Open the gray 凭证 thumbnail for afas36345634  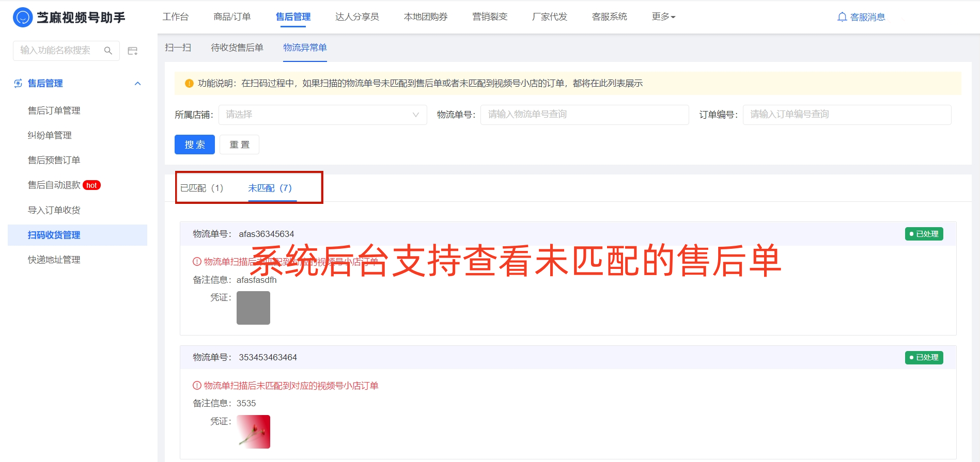[253, 308]
